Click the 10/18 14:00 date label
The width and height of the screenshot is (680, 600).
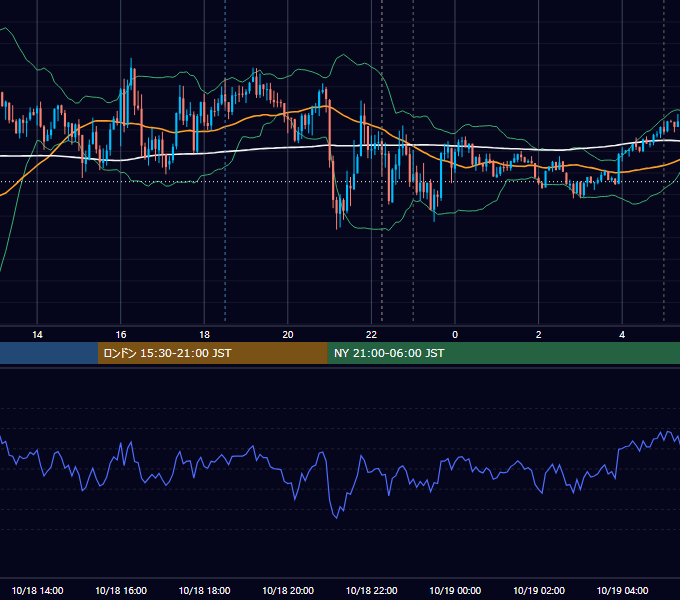(x=37, y=590)
